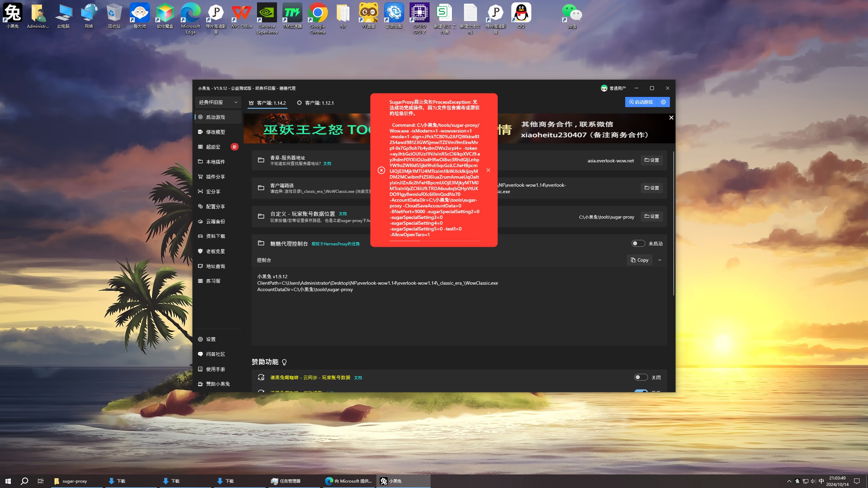
Task: Click the lightbulb icon beside 赞助功能
Action: pos(284,362)
